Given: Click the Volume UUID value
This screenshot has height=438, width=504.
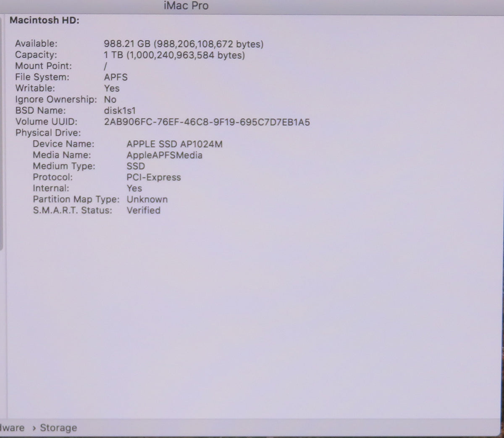Looking at the screenshot, I should point(207,122).
